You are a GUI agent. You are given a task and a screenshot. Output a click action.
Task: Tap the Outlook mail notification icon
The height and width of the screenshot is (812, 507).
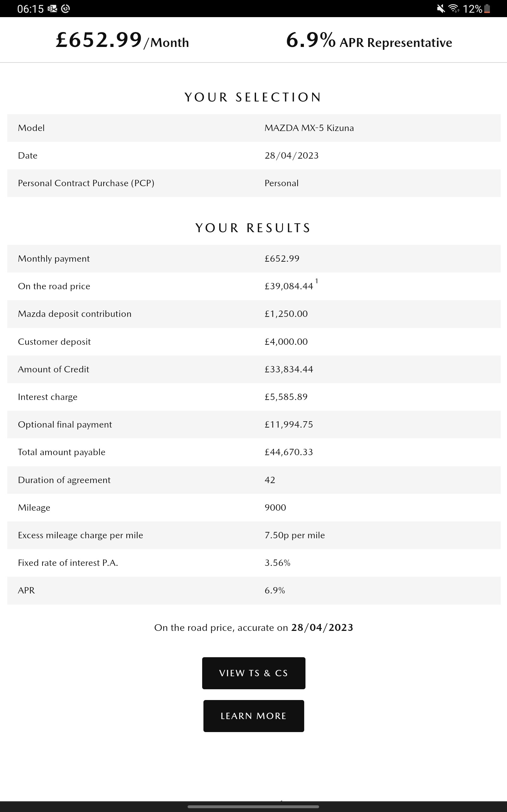point(52,9)
